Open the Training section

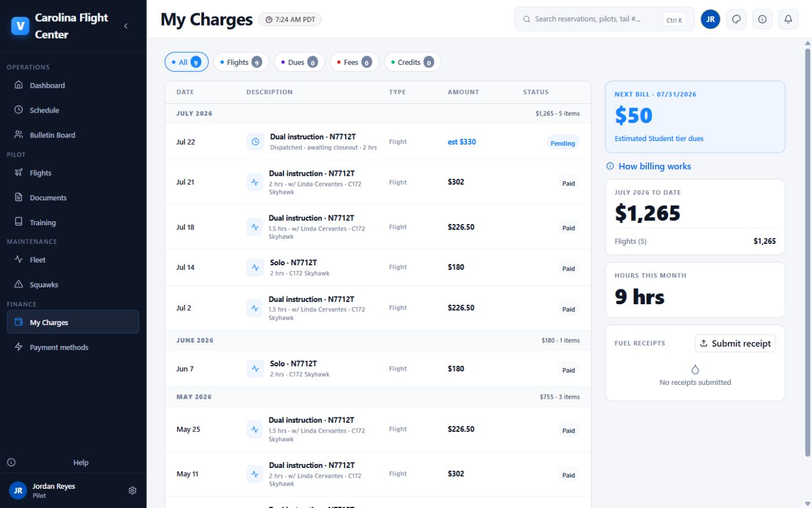[73, 223]
